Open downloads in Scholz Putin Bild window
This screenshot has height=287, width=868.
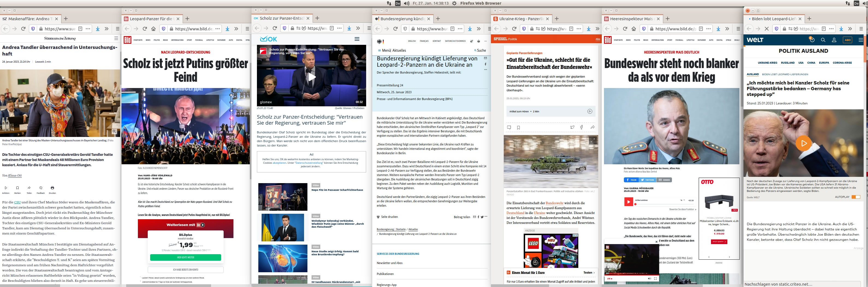(227, 29)
